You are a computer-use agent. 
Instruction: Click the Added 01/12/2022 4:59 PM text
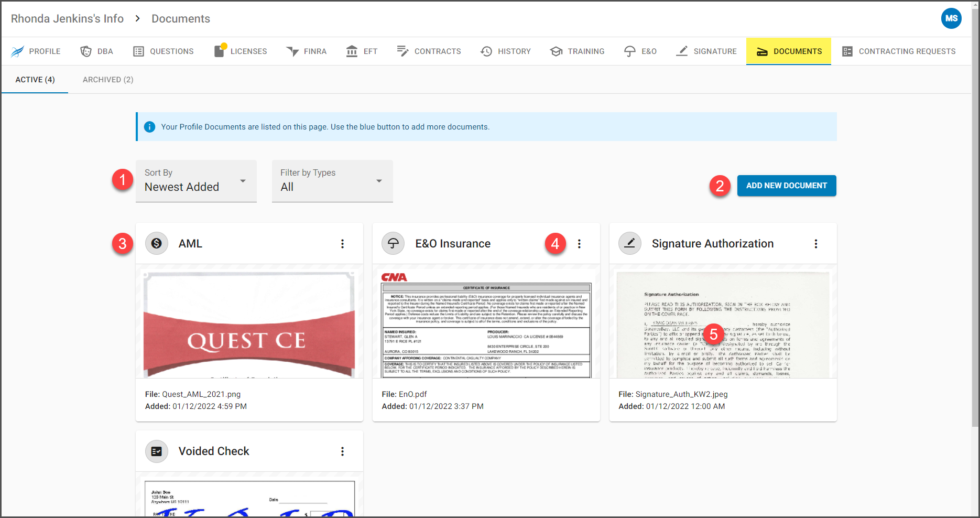[x=196, y=406]
